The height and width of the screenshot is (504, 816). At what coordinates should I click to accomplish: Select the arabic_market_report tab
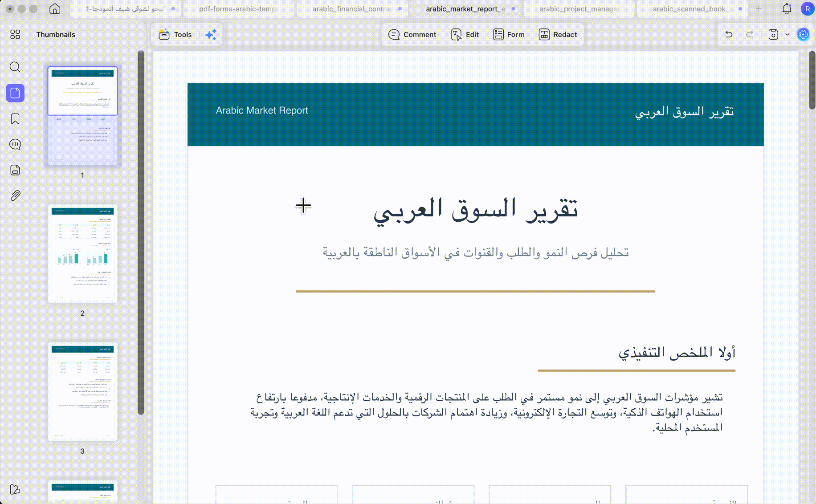pos(465,9)
